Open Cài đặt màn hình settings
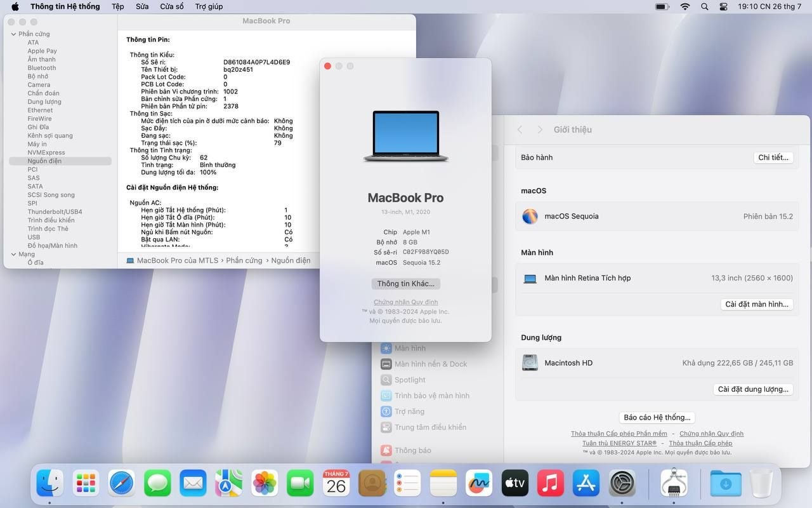The height and width of the screenshot is (508, 812). [757, 304]
